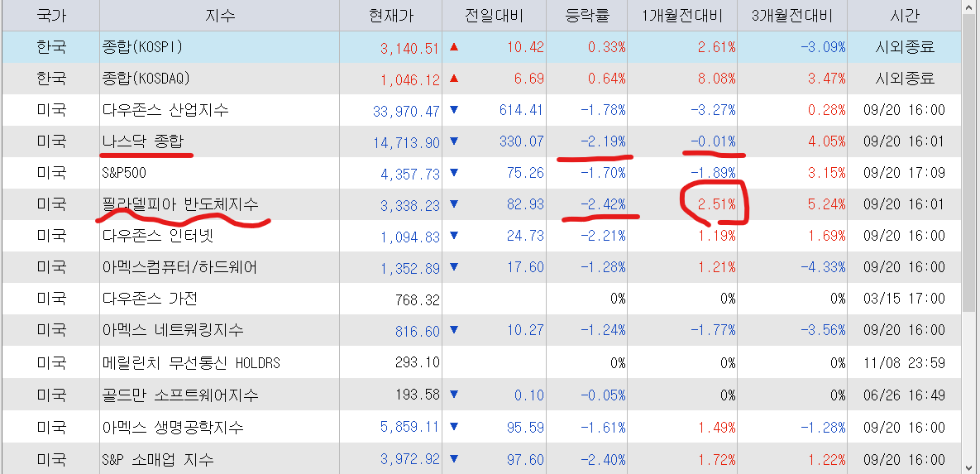
Task: Click the S&P500 down-arrow indicator
Action: pos(454,173)
